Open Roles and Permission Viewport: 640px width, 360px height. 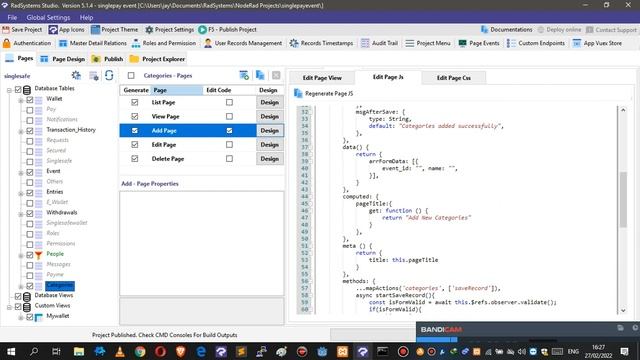point(164,43)
